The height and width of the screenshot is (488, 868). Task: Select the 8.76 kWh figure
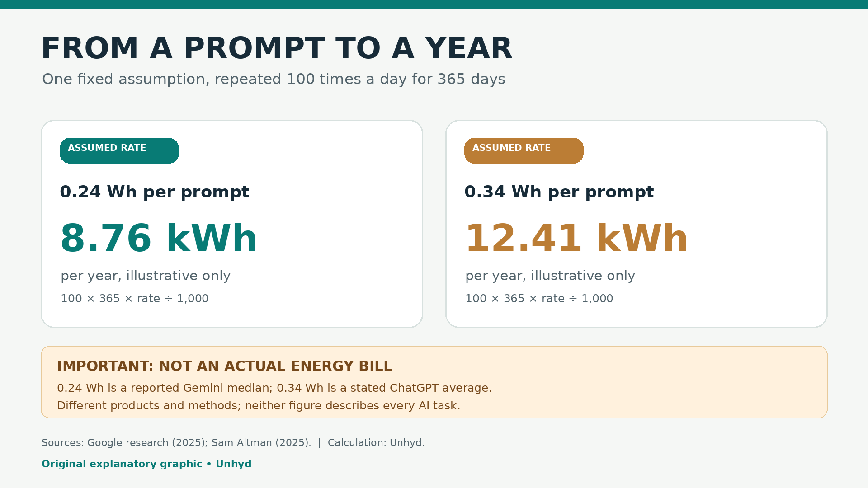click(x=159, y=239)
